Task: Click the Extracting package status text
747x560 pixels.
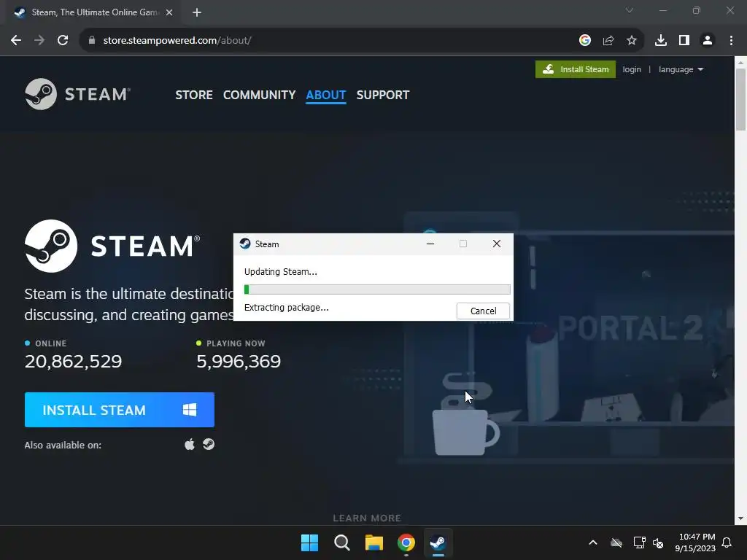Action: tap(286, 307)
